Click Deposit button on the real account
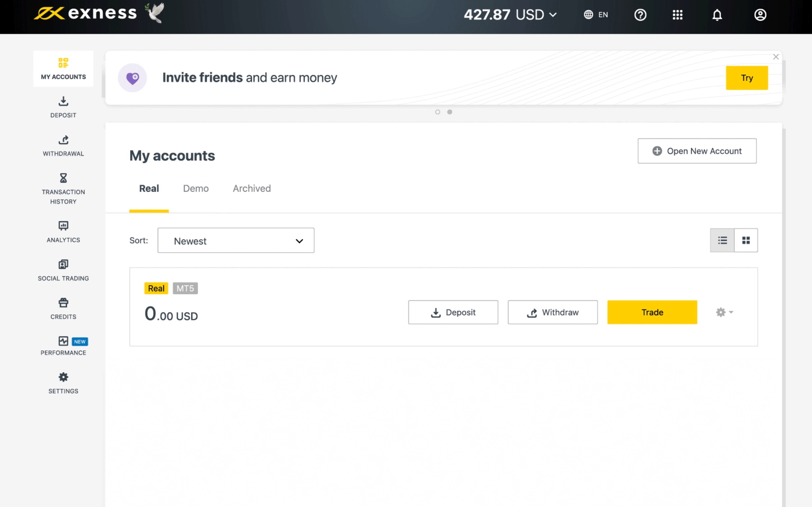The height and width of the screenshot is (507, 812). [x=453, y=312]
